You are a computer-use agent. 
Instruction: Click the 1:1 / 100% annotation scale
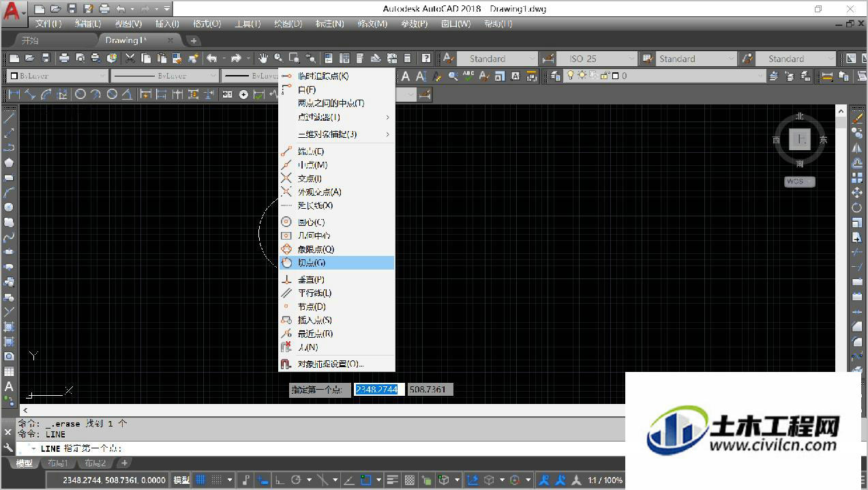point(605,480)
